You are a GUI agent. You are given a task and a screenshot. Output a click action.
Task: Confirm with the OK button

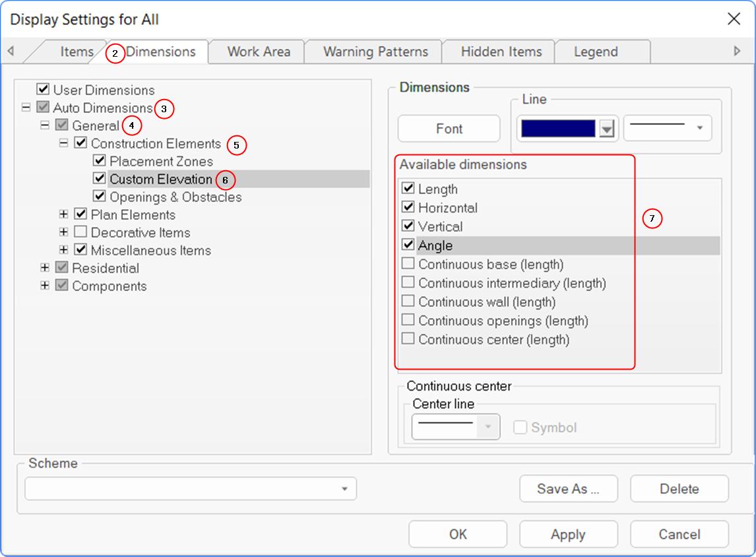458,535
